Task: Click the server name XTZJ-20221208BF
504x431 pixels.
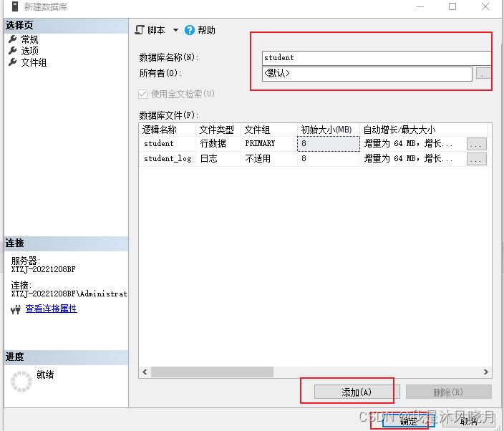Action: pos(43,269)
